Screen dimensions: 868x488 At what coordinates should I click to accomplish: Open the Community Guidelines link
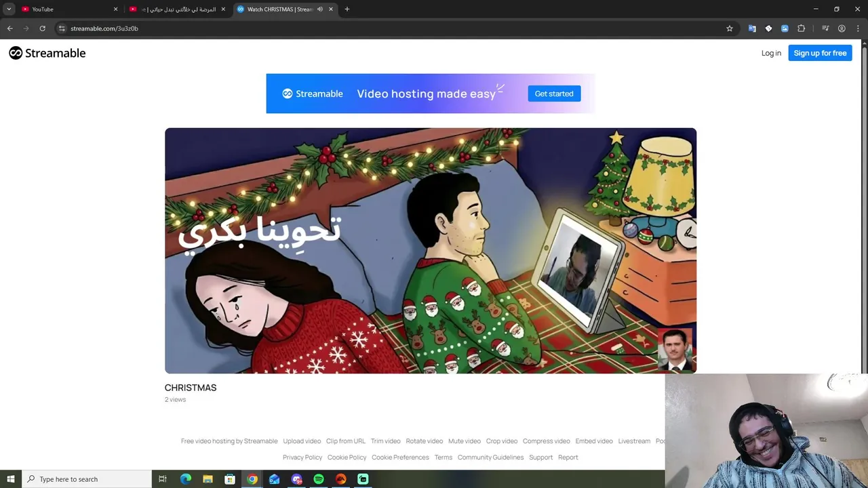pyautogui.click(x=490, y=457)
